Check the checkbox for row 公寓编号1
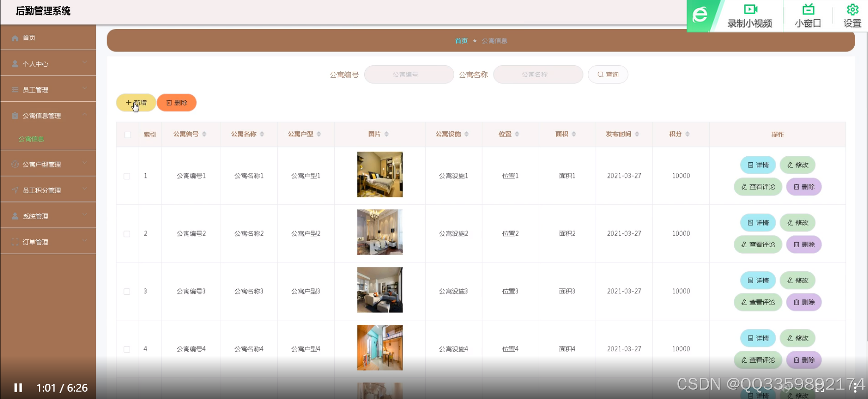Screen dimensions: 868x399 tap(127, 176)
